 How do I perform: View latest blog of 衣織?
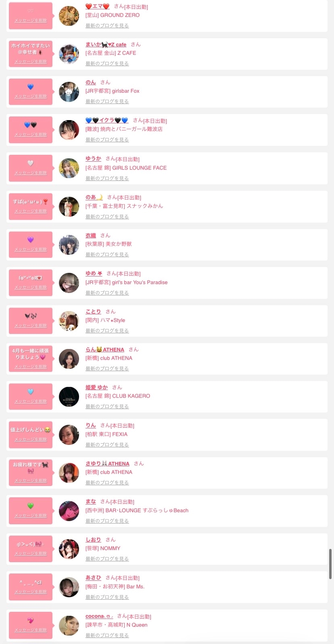[x=107, y=255]
